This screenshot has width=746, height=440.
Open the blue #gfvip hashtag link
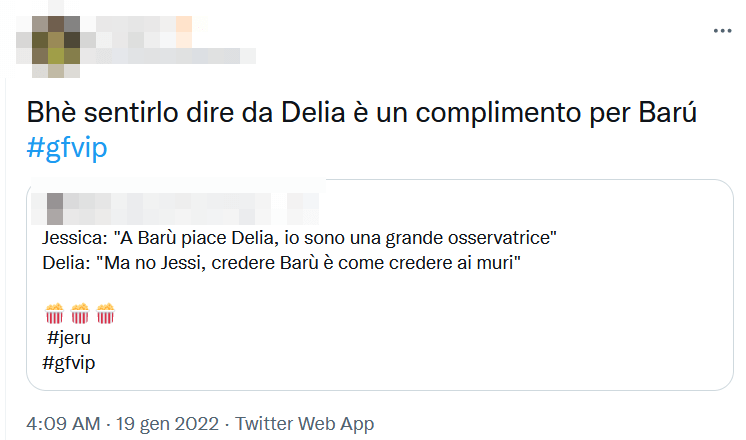(66, 147)
